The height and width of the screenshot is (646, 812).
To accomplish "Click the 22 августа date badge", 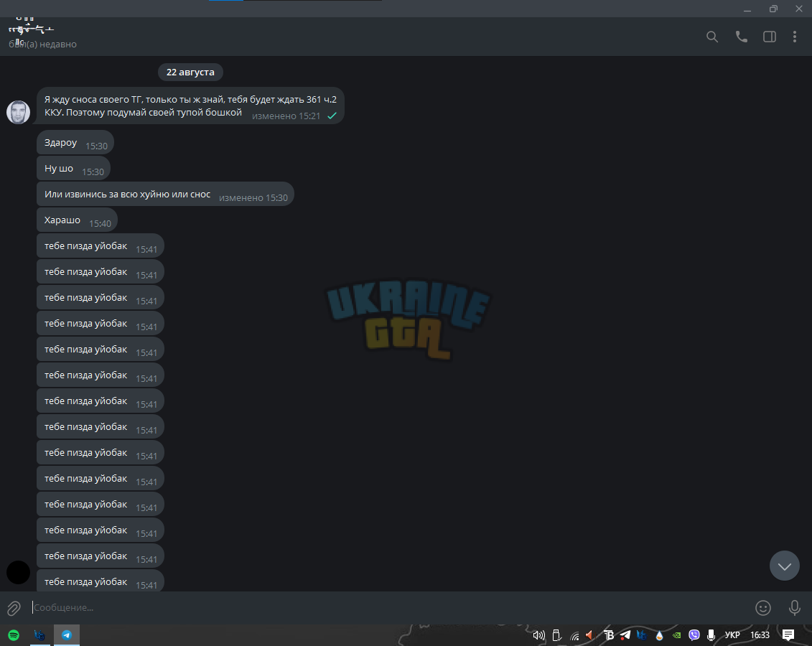I will coord(190,72).
